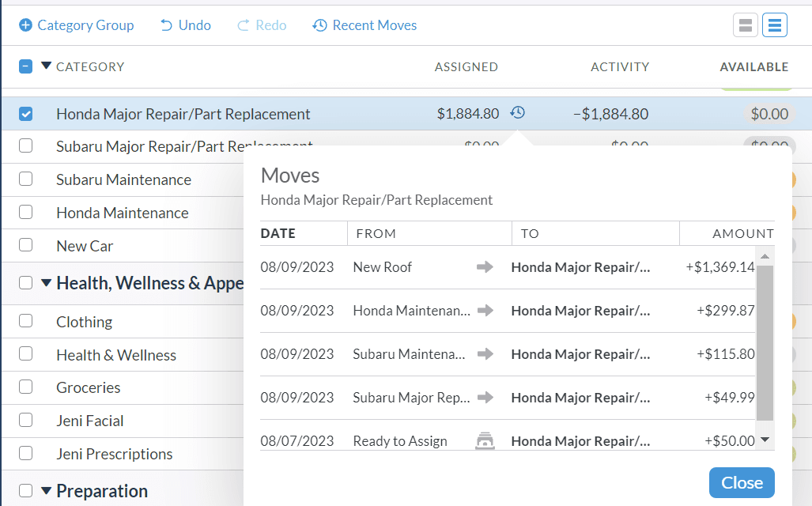
Task: Select the Honda Major Repair/Part Replacement category name
Action: (183, 114)
